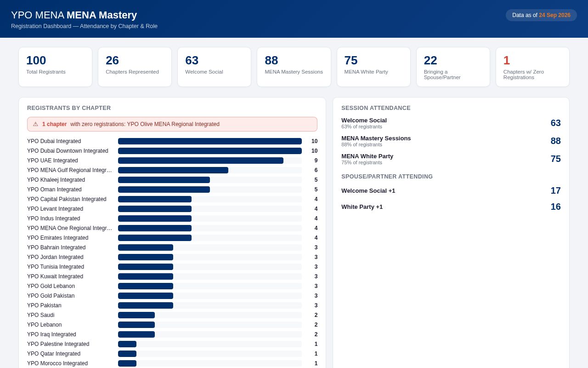This screenshot has height=368, width=588.
Task: Click the Bringing a Spouse/Partner card
Action: (453, 67)
